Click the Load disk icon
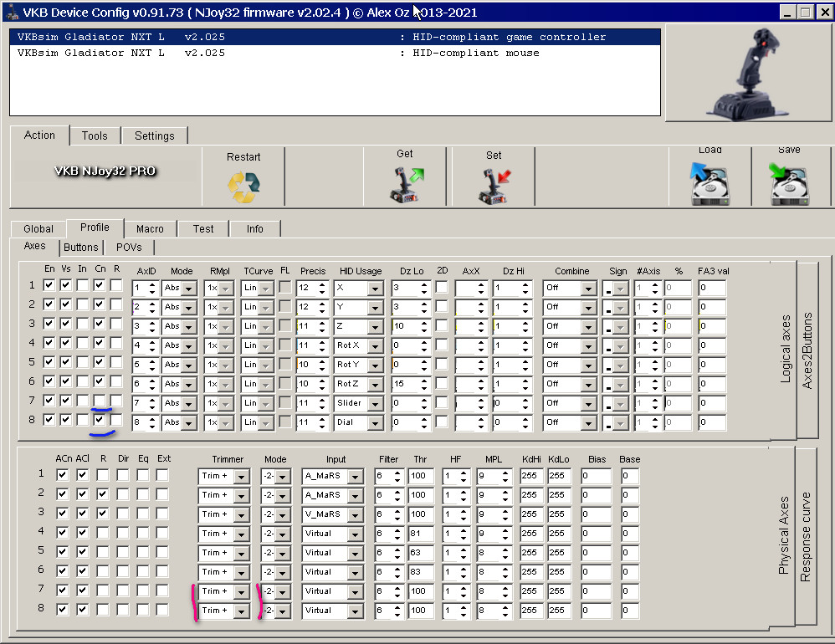This screenshot has width=835, height=644. coord(709,181)
